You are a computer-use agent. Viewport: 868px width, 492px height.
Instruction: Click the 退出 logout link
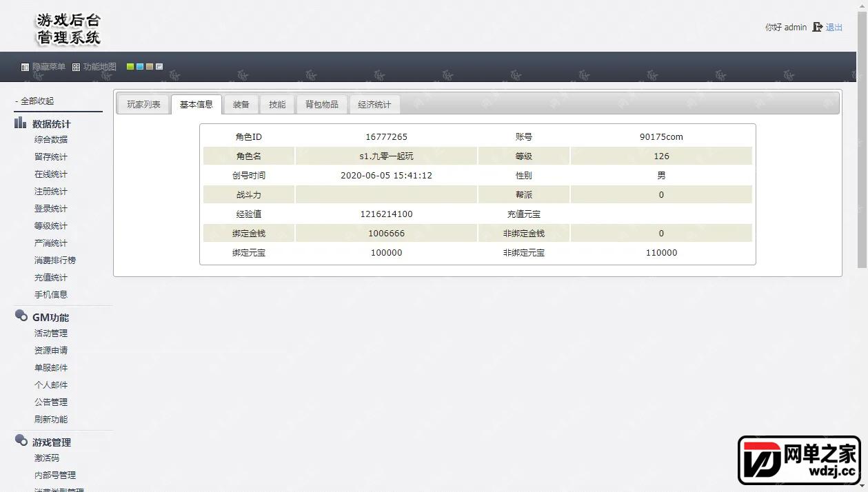tap(834, 28)
